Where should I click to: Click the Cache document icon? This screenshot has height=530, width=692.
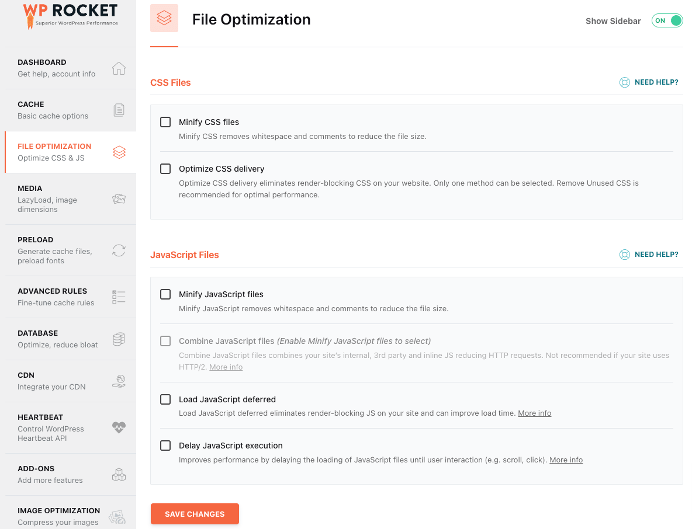pos(119,110)
